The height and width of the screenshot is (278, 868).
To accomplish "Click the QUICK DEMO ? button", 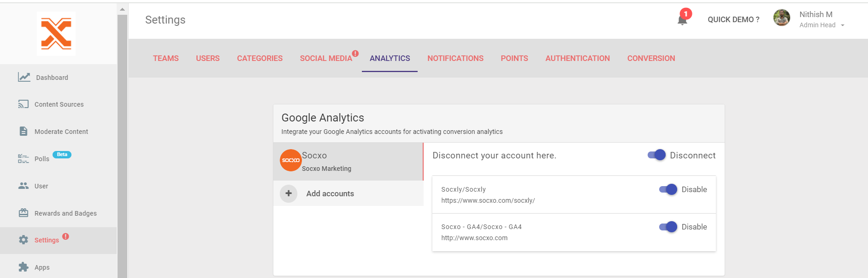I will pos(733,19).
